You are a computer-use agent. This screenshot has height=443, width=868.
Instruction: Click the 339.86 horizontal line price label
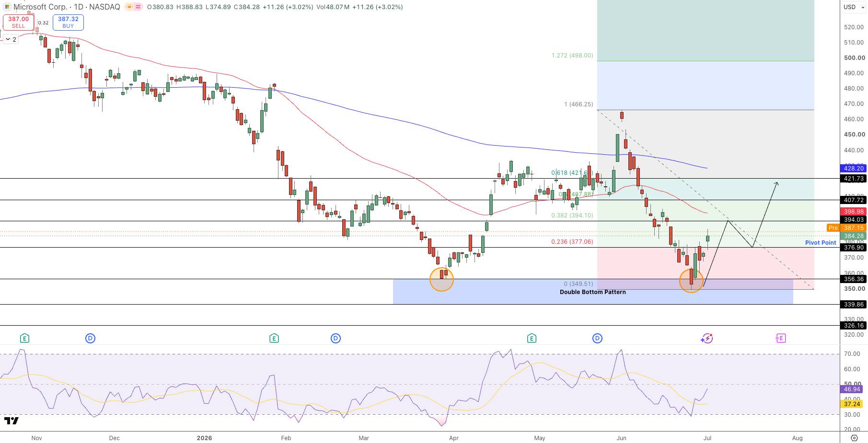point(853,305)
